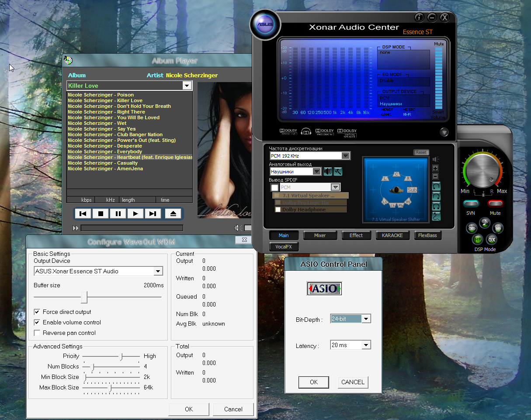The height and width of the screenshot is (420, 531).
Task: Click the Album Player eject button
Action: [173, 213]
